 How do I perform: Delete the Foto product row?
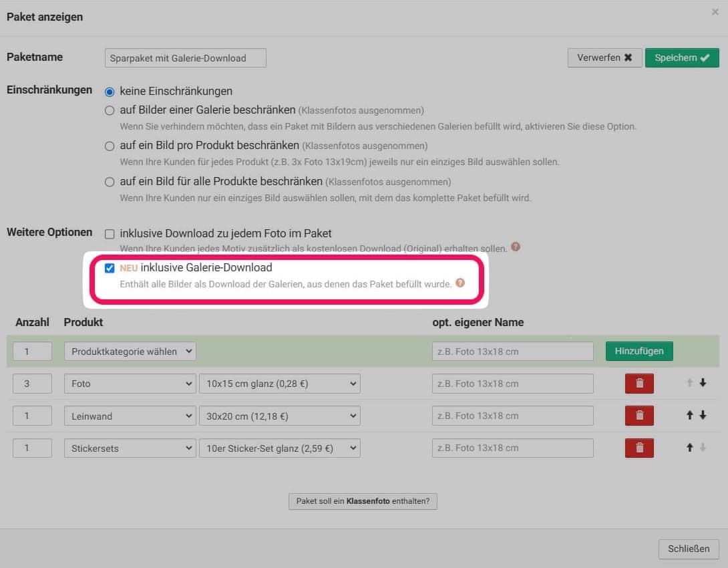tap(639, 384)
